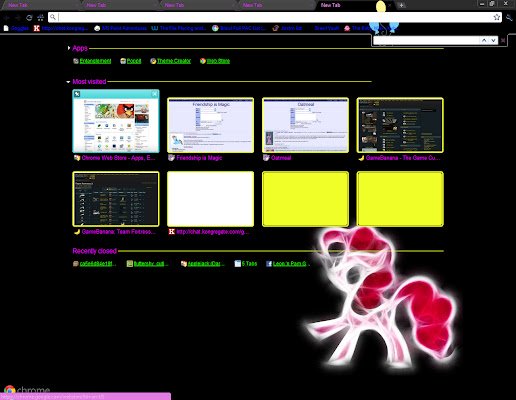This screenshot has height=400, width=516.
Task: Open the GameBanana - The Game Cu... thumbnail
Action: (x=400, y=125)
